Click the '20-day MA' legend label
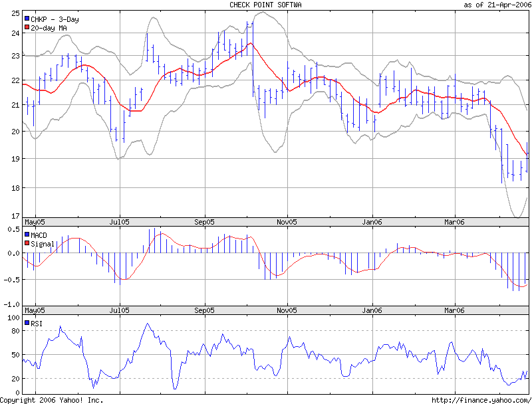The image size is (532, 404). click(49, 28)
